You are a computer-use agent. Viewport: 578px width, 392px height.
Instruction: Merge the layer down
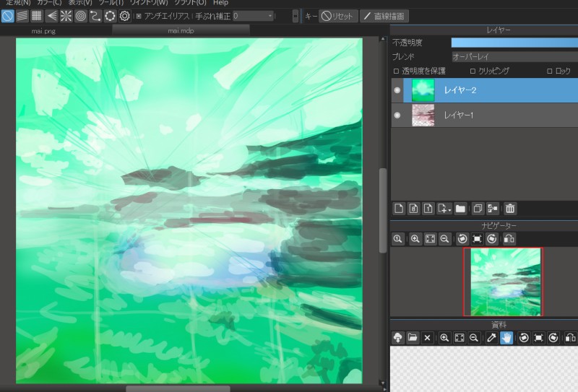pyautogui.click(x=493, y=209)
